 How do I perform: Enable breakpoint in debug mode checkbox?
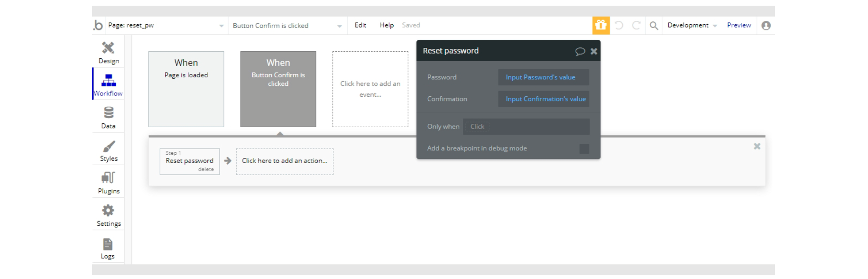[584, 149]
